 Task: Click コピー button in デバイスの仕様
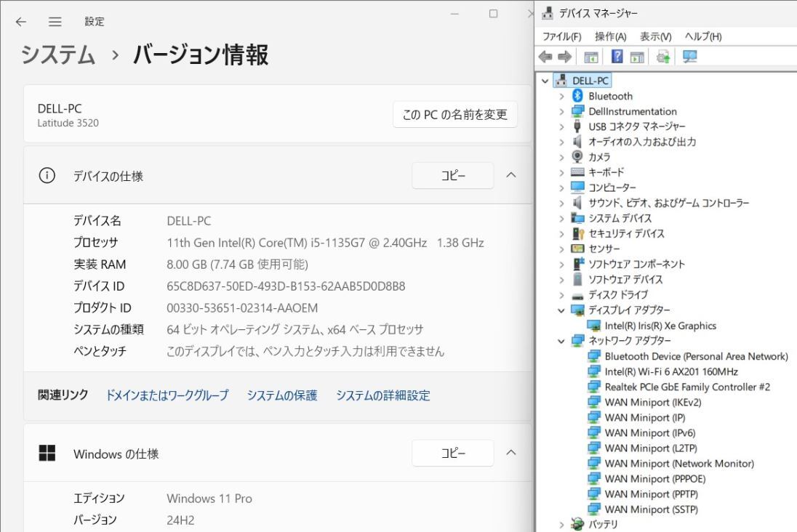452,175
